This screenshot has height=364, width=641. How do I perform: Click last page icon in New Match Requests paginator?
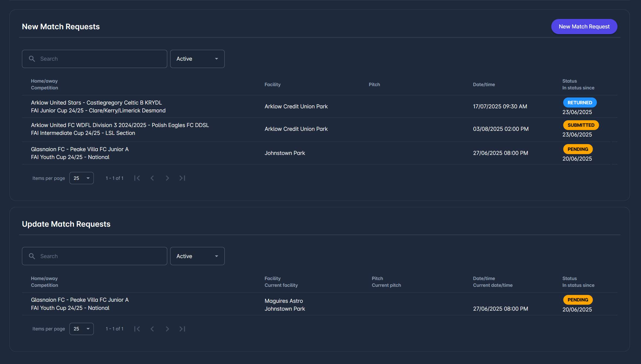point(182,178)
